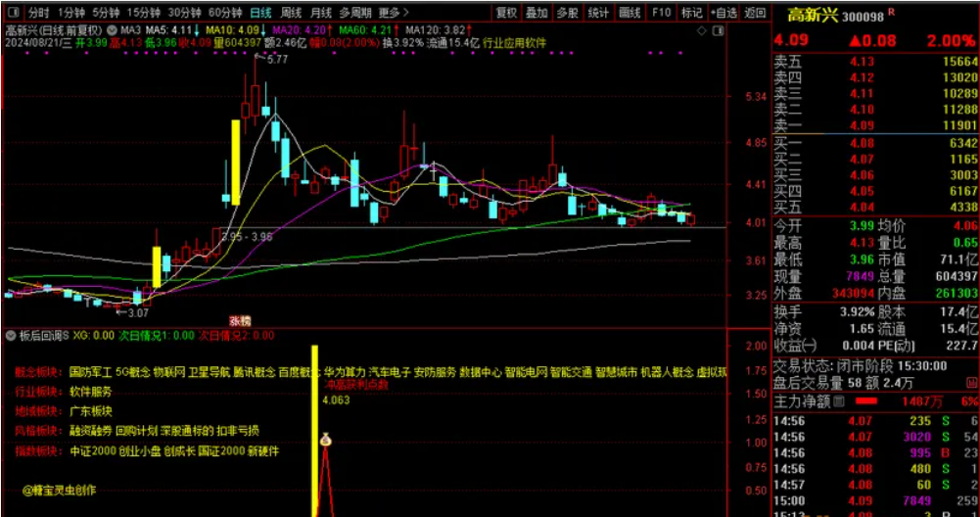The width and height of the screenshot is (980, 517).
Task: Toggle the 叠加 overlay button
Action: point(537,14)
